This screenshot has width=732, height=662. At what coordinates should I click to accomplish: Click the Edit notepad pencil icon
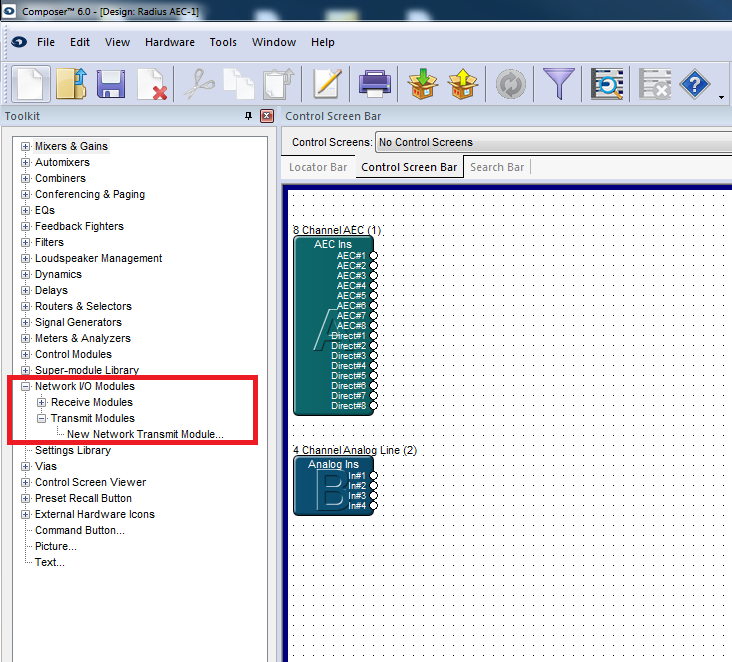pos(327,84)
